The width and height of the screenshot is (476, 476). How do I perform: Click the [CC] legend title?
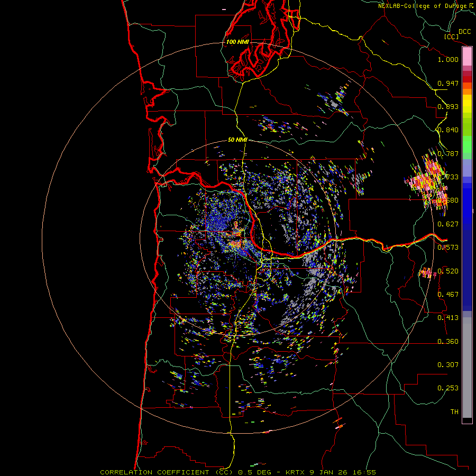point(451,36)
